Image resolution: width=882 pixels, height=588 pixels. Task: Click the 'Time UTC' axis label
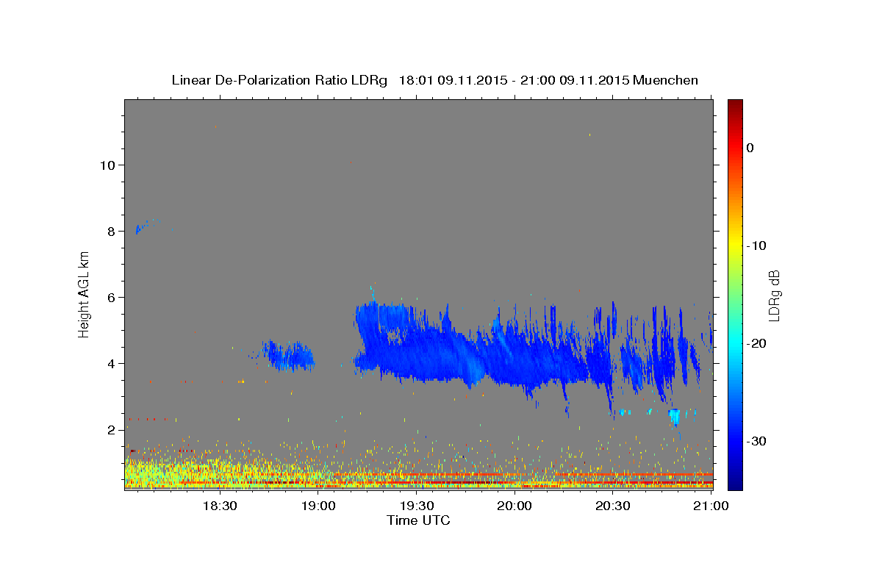click(x=418, y=520)
